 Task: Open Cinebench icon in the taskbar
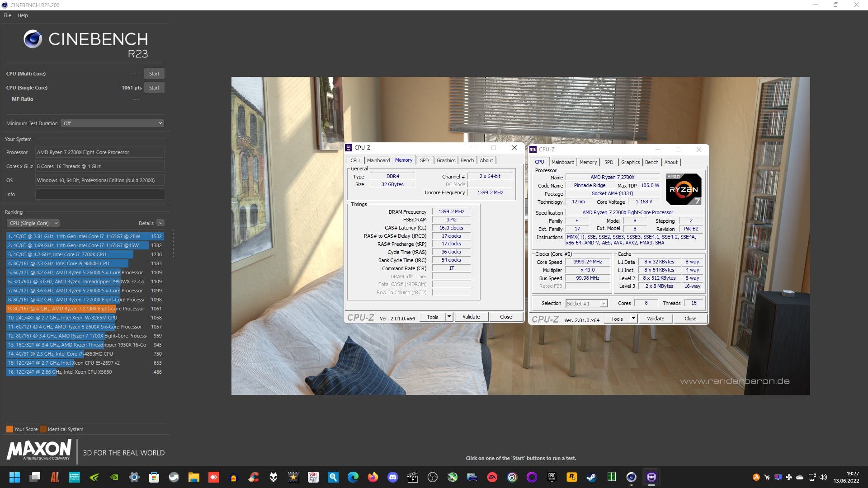tap(631, 477)
